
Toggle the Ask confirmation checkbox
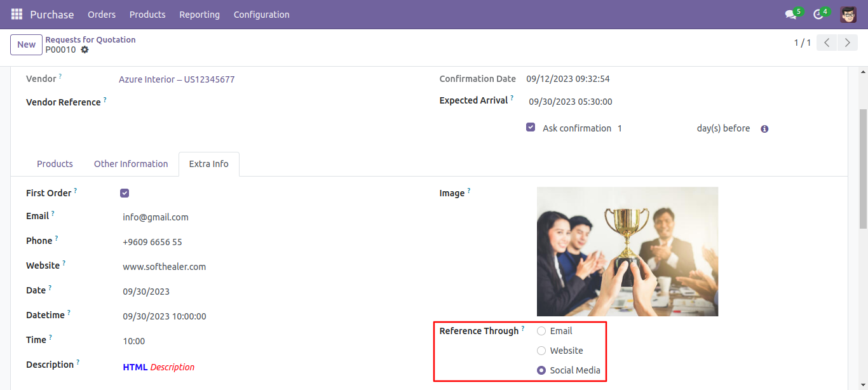point(531,127)
